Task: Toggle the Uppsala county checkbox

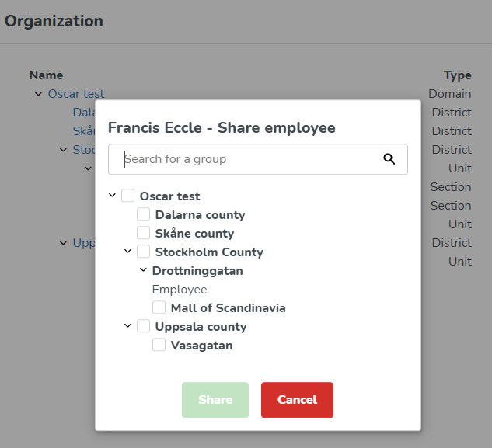Action: click(x=144, y=327)
